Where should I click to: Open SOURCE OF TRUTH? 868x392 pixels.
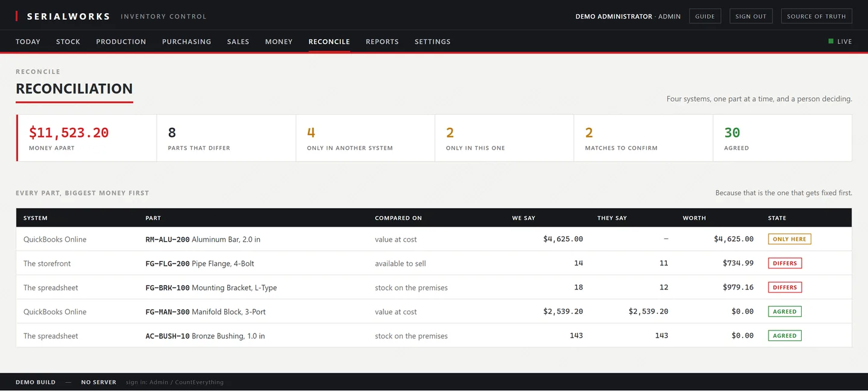click(817, 16)
